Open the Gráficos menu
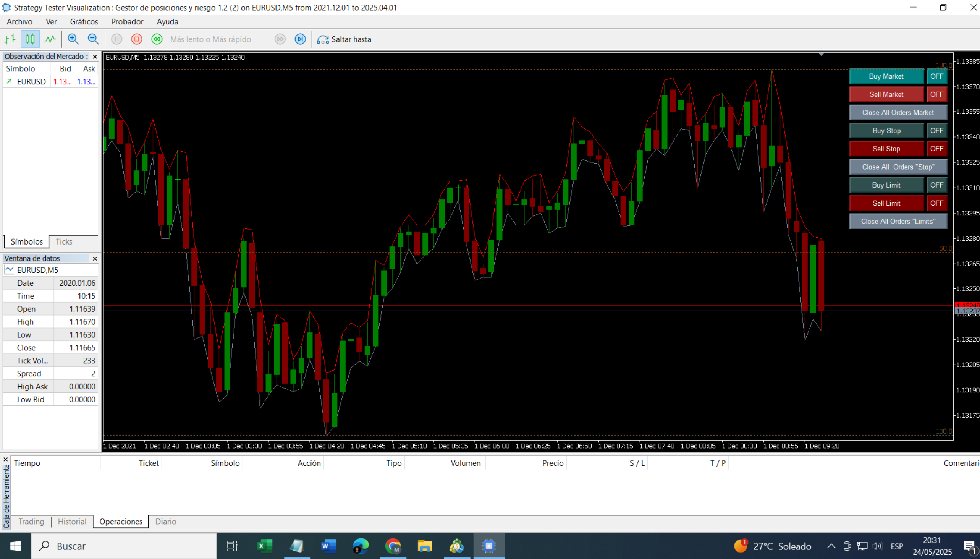The height and width of the screenshot is (559, 980). tap(84, 21)
